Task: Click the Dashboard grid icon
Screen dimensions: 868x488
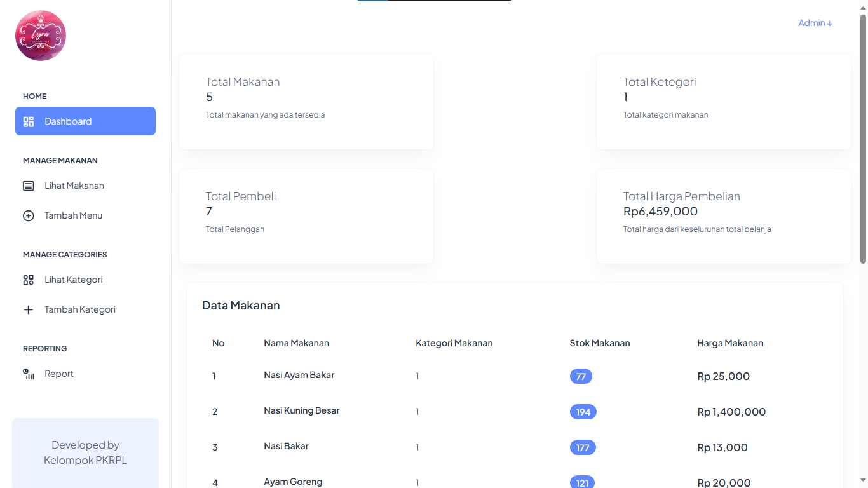Action: pos(29,121)
